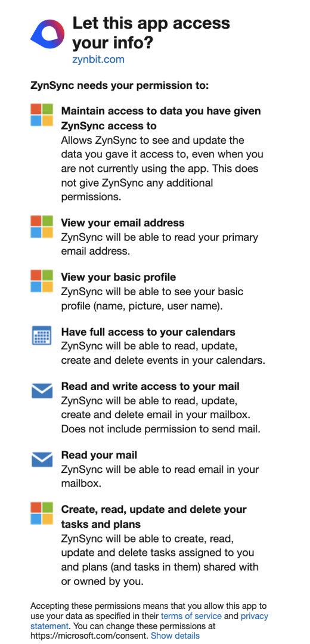Image resolution: width=310 pixels, height=644 pixels.
Task: Click 'Read and write access to your mail' title
Action: click(x=150, y=386)
